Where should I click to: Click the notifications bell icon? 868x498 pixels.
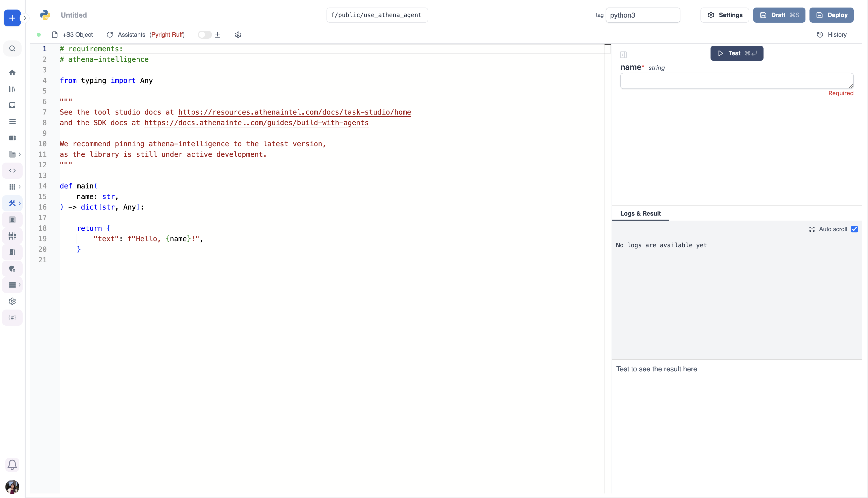point(12,465)
